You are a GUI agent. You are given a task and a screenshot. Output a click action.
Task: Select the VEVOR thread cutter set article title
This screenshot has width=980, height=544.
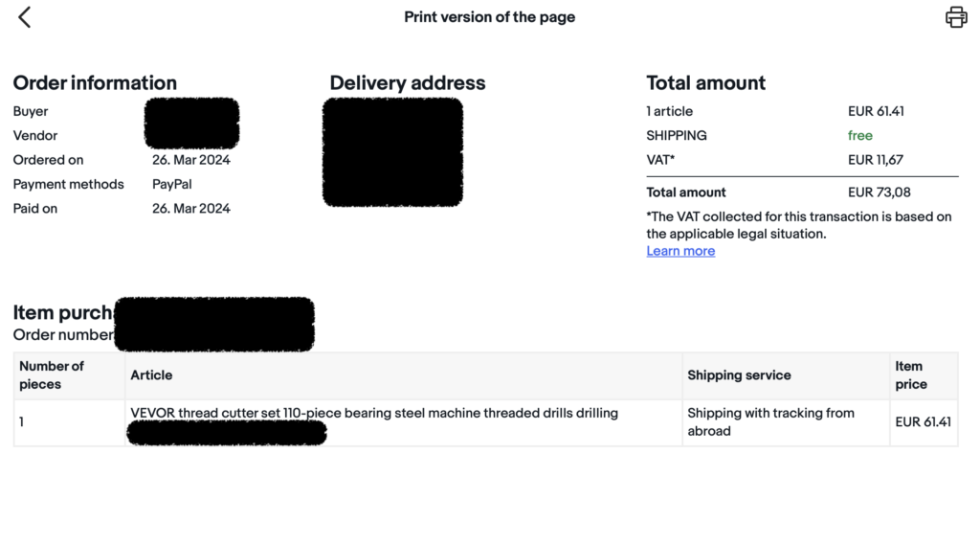click(374, 413)
